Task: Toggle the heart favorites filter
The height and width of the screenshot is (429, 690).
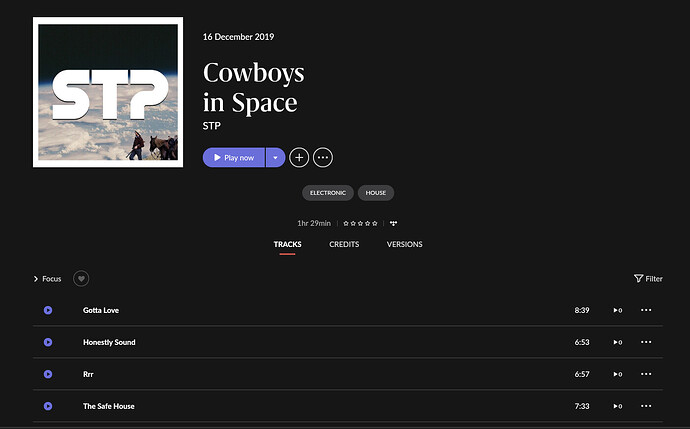Action: (x=82, y=279)
